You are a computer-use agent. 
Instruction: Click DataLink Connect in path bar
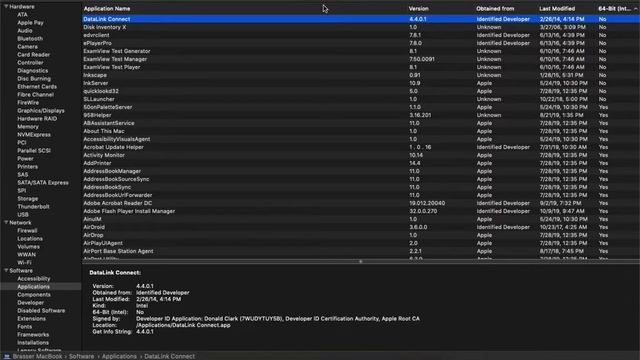click(x=169, y=356)
